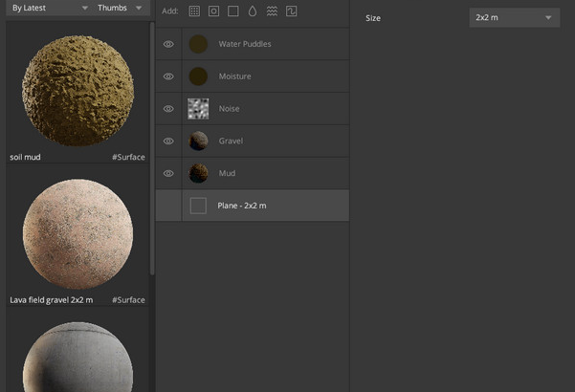Select the grey concrete material thumbnail
575x392 pixels.
77,358
